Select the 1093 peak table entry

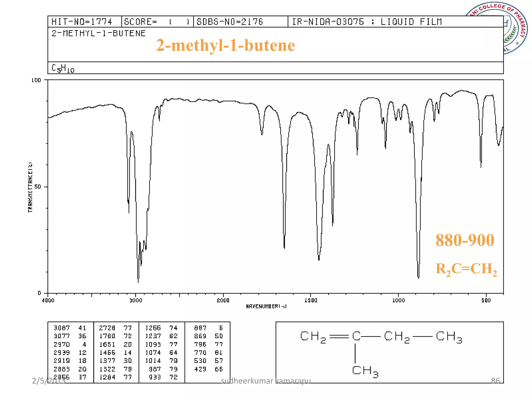161,344
